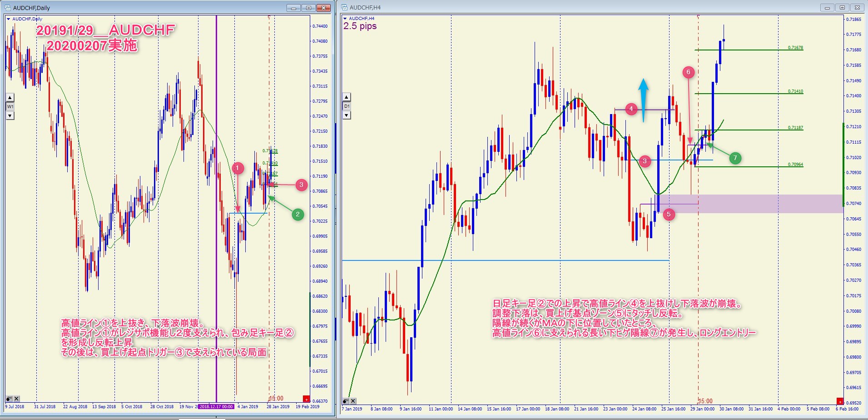Expand the AUDCHF,H4 chart dropdown triangle

click(x=345, y=19)
